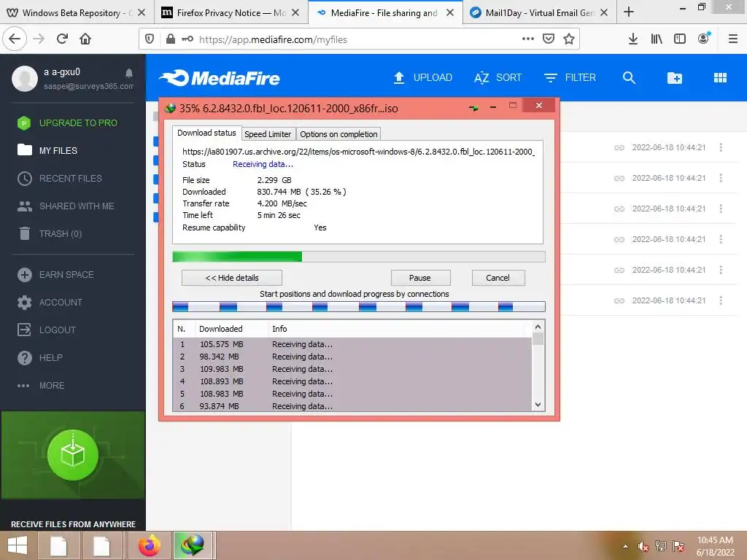
Task: Click the MediaFire logo
Action: pyautogui.click(x=220, y=78)
